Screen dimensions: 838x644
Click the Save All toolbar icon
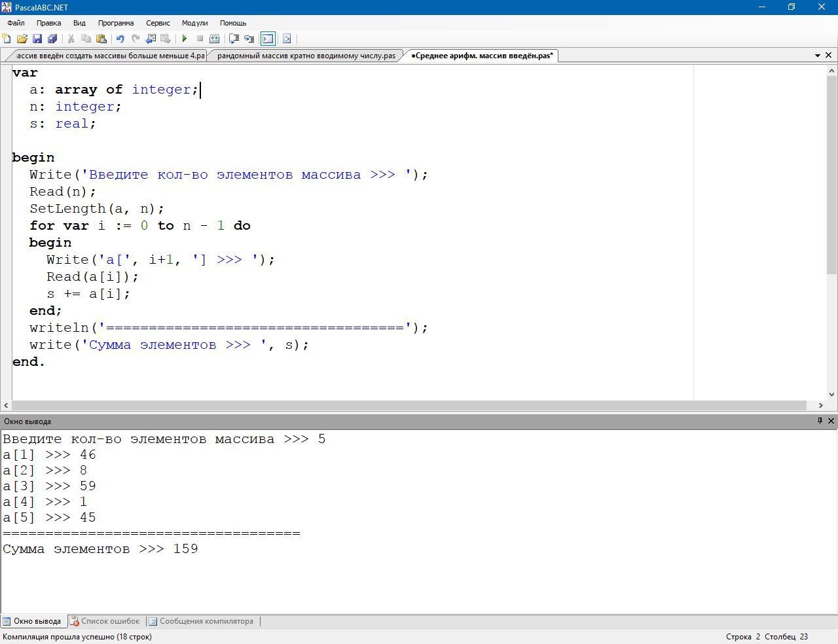click(52, 39)
